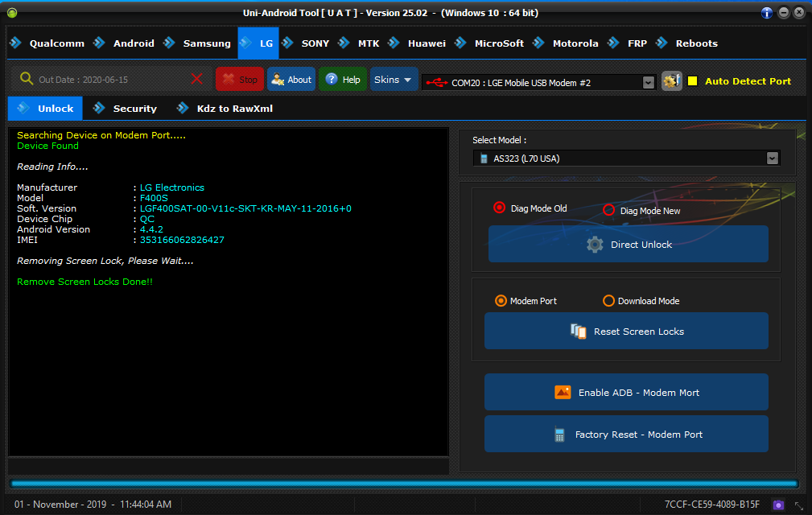This screenshot has height=515, width=812.
Task: Click the Device Found log line
Action: (47, 146)
